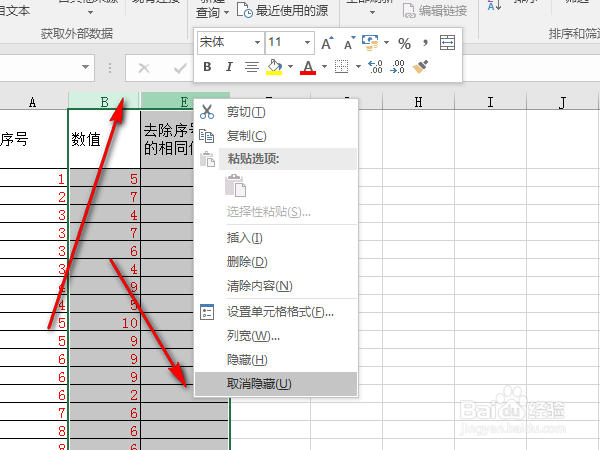Select column A header
Image resolution: width=600 pixels, height=450 pixels.
[x=33, y=102]
